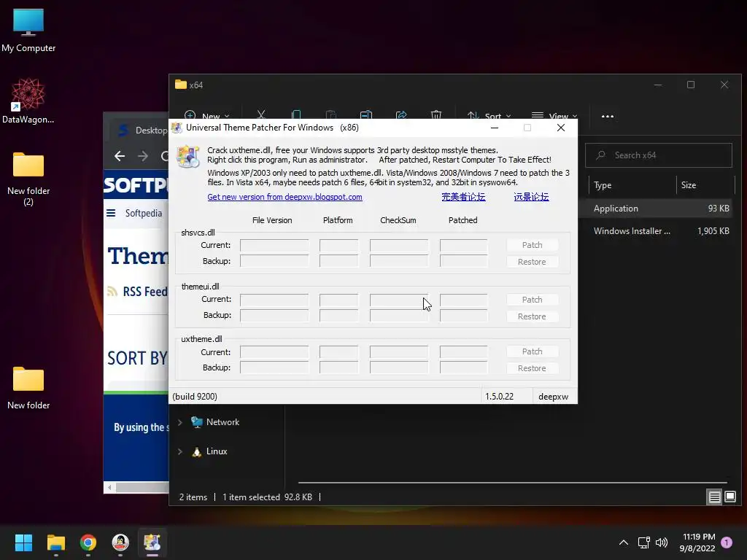The width and height of the screenshot is (747, 560).
Task: Click the Theme Patcher program logo icon
Action: (x=187, y=157)
